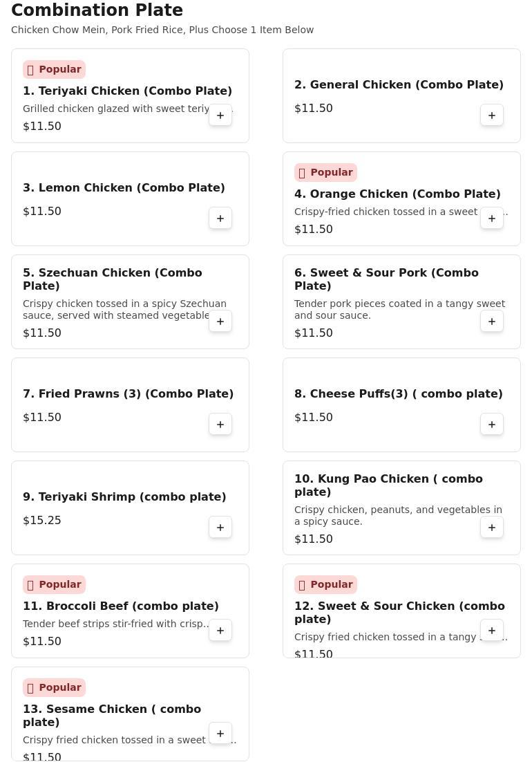
Task: Open the 4. Orange Chicken item title
Action: pos(397,194)
